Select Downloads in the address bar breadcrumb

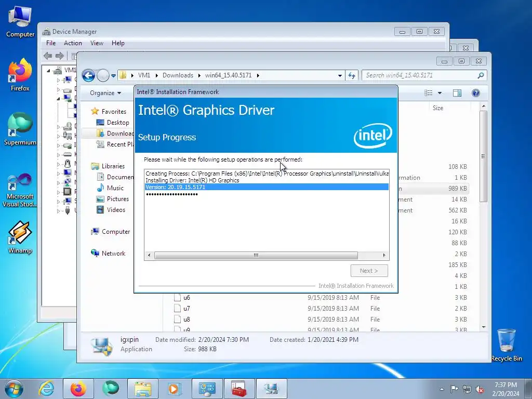click(178, 75)
